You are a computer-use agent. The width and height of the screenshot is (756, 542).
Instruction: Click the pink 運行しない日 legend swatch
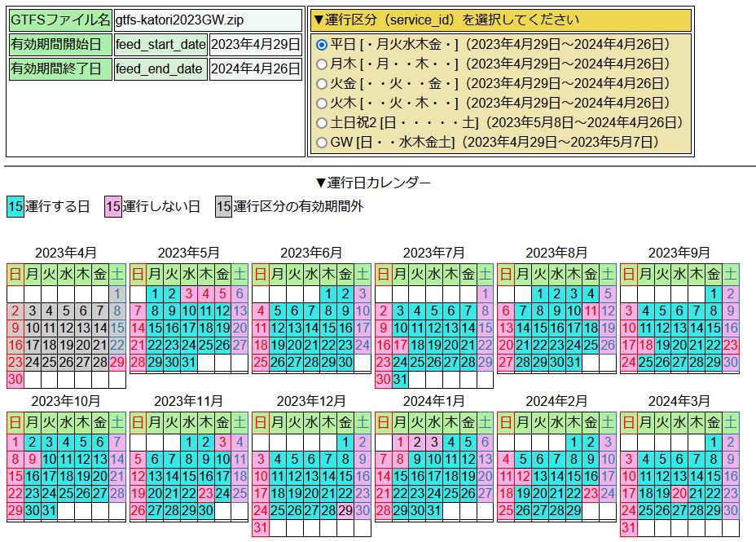click(x=113, y=206)
